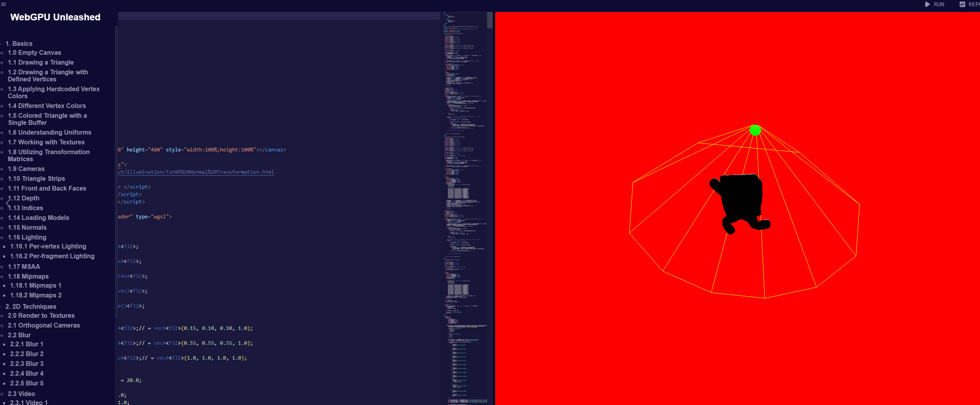Screen dimensions: 980x405
Task: Click the git REPO icon
Action: point(962,4)
